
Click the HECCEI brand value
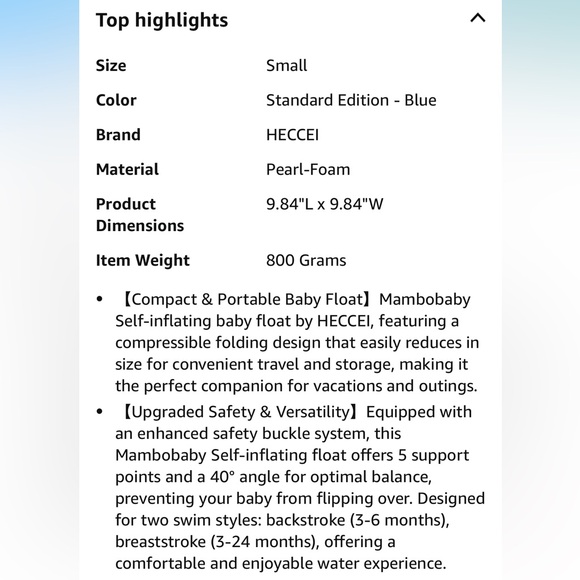tap(292, 135)
